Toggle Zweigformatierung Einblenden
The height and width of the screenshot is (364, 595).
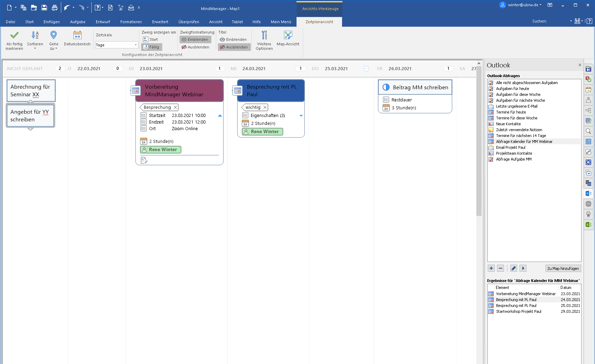pyautogui.click(x=195, y=39)
